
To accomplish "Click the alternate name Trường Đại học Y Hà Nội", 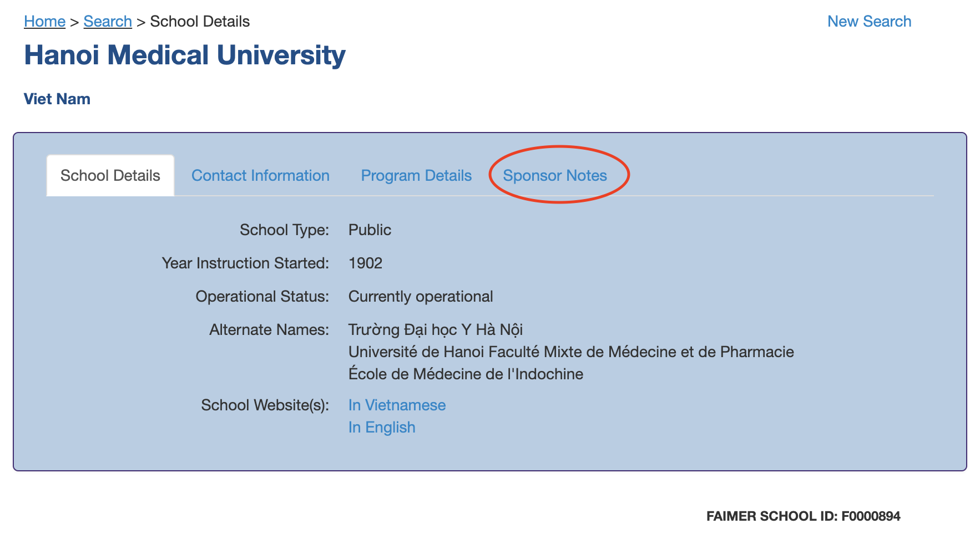I will point(436,329).
